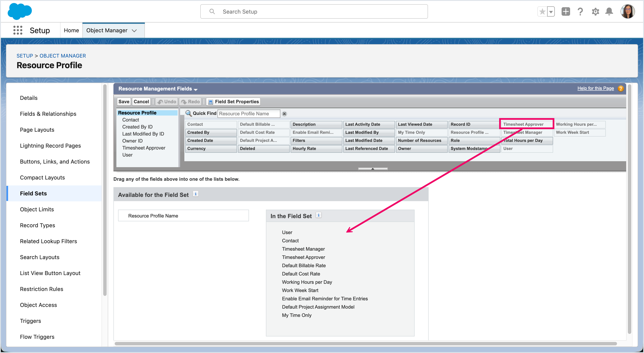This screenshot has height=353, width=644.
Task: Open the Notifications bell
Action: point(609,12)
